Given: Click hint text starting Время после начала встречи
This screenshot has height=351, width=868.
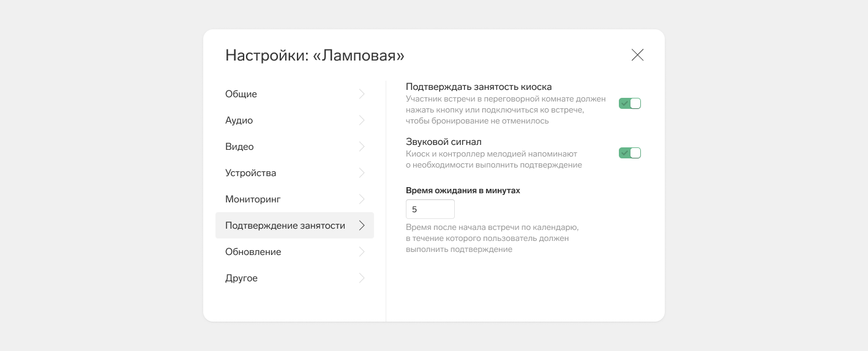Looking at the screenshot, I should pyautogui.click(x=492, y=238).
